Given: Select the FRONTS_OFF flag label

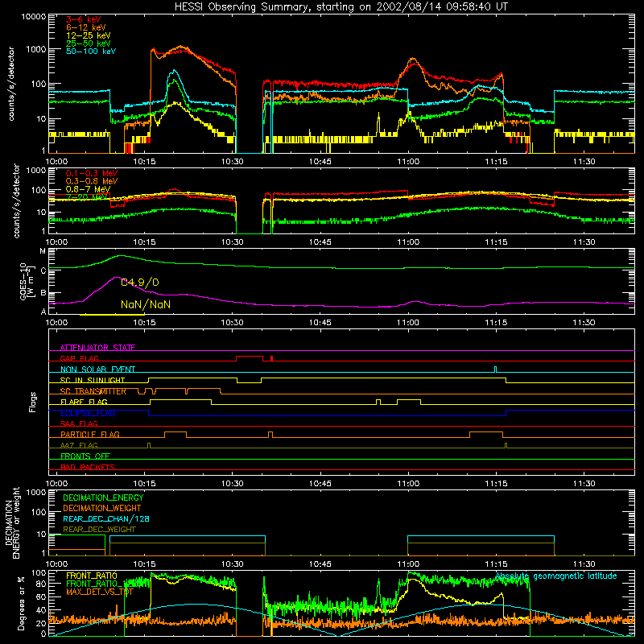Looking at the screenshot, I should pos(85,456).
